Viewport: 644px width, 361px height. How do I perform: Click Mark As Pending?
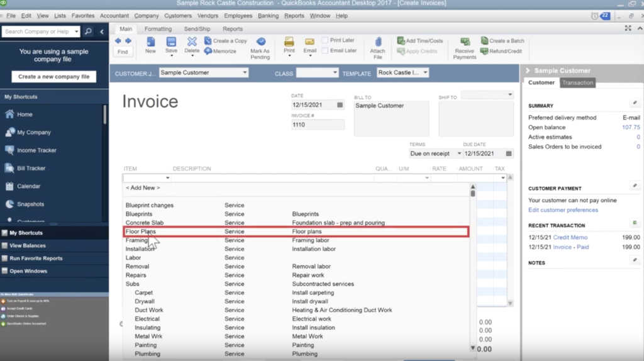click(x=260, y=48)
